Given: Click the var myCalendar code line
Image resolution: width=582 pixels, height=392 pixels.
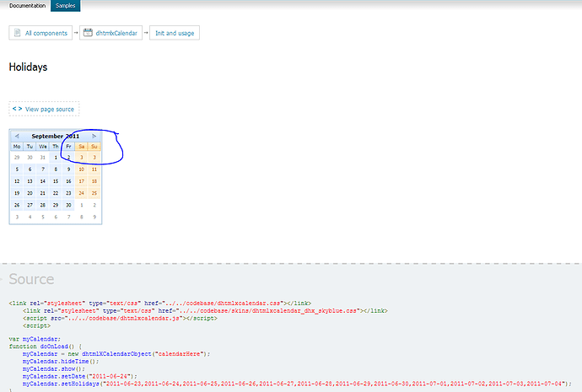Looking at the screenshot, I should [35, 339].
